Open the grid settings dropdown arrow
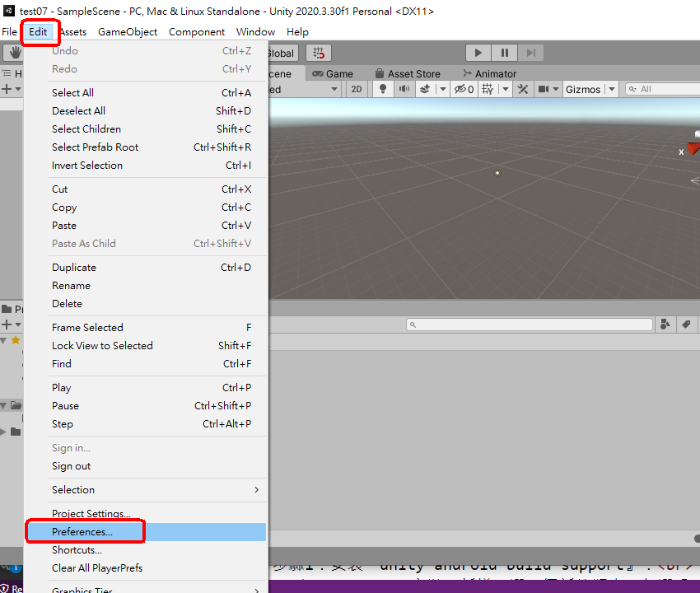The width and height of the screenshot is (700, 593). click(506, 89)
